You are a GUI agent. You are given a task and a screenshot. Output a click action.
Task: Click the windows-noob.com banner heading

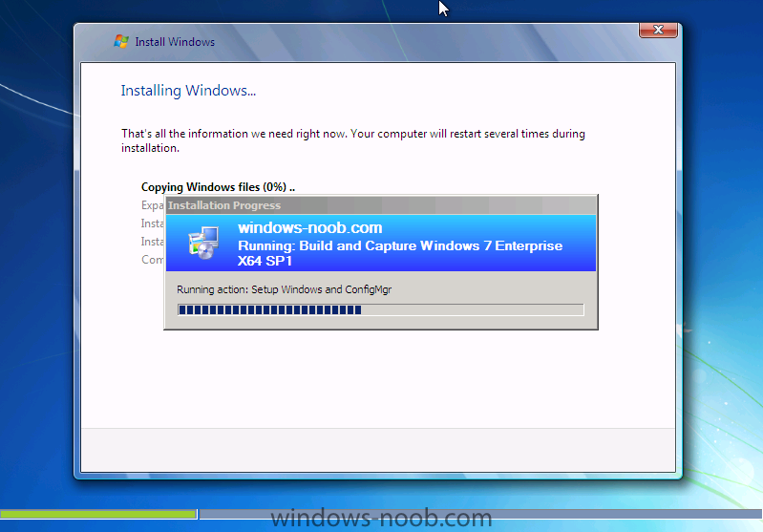click(x=310, y=227)
